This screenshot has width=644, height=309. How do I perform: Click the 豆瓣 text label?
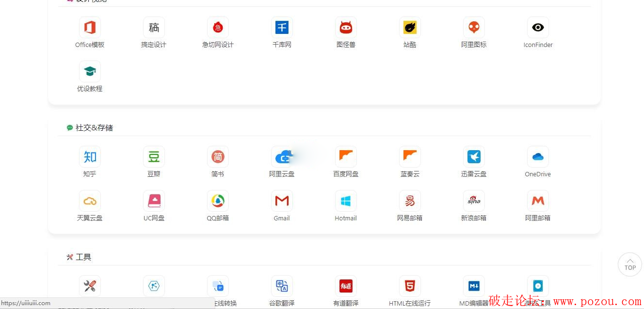(x=154, y=174)
